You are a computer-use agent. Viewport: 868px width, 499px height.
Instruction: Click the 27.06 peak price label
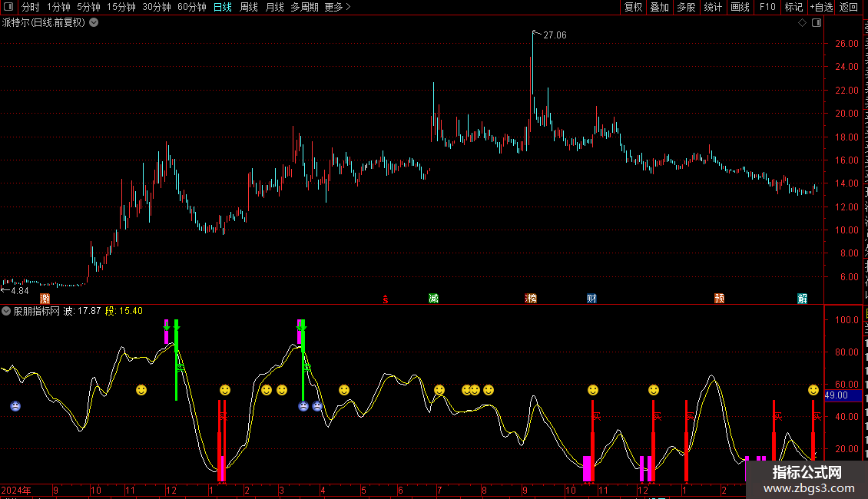[555, 35]
